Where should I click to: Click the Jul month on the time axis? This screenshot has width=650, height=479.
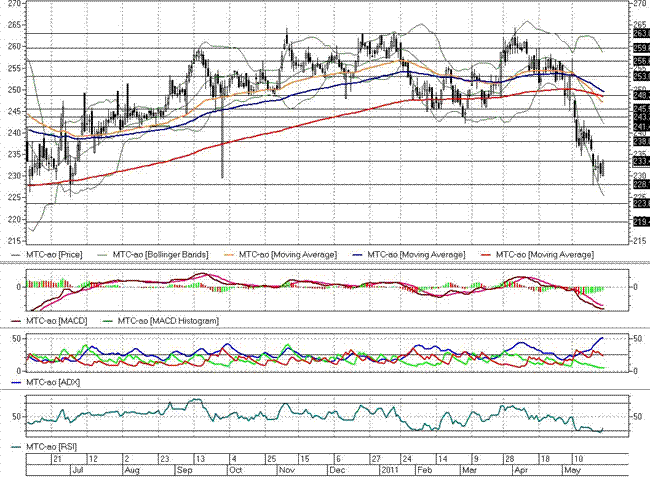click(77, 468)
